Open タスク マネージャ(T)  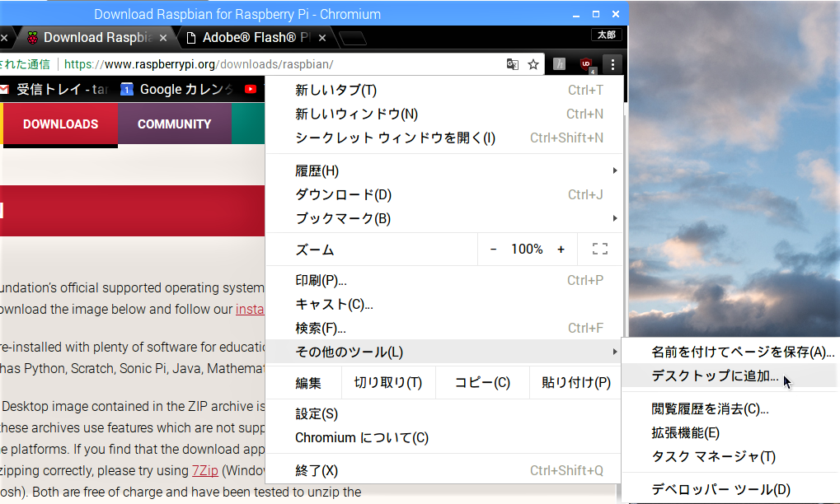tap(731, 457)
